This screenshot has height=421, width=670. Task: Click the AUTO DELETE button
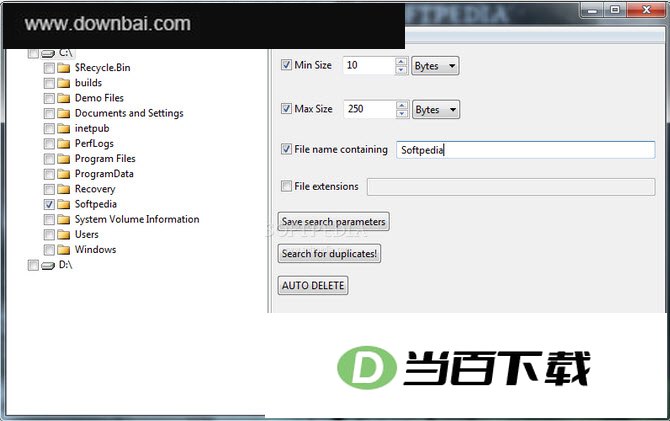[313, 286]
